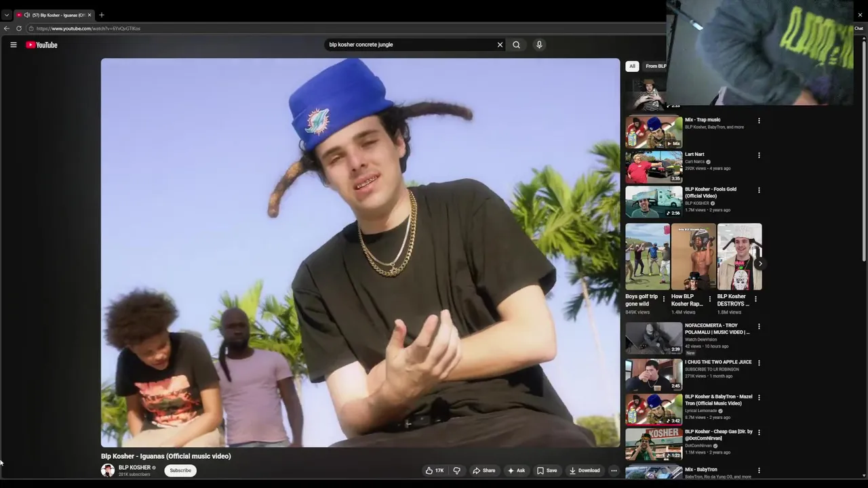Open a new browser tab
The height and width of the screenshot is (488, 868).
point(102,15)
